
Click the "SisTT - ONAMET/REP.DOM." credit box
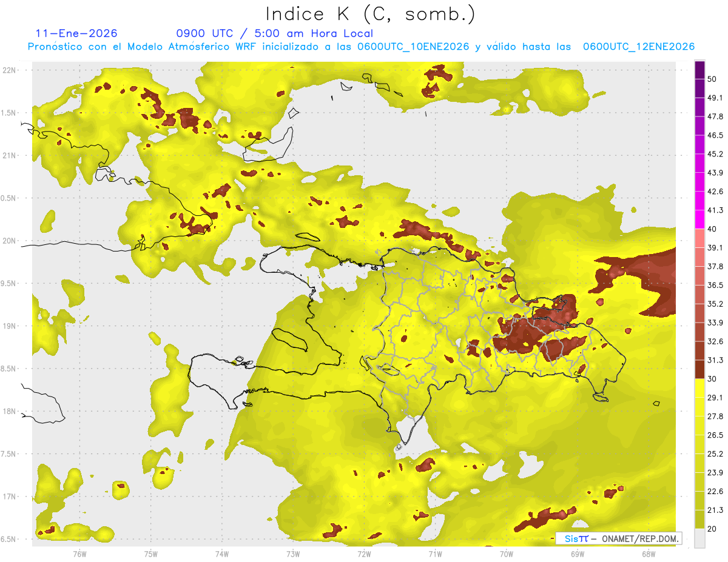point(618,538)
